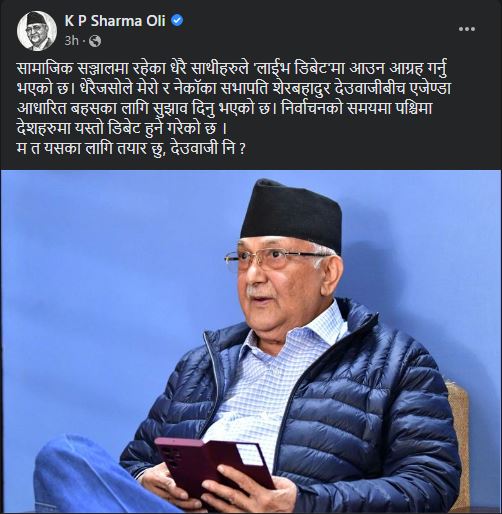Click the word देशहरुमा in the post
This screenshot has height=514, width=502.
click(x=44, y=129)
